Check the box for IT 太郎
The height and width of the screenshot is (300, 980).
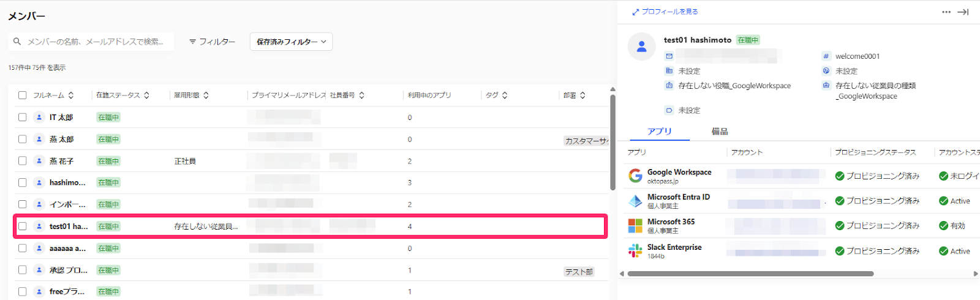coord(23,117)
